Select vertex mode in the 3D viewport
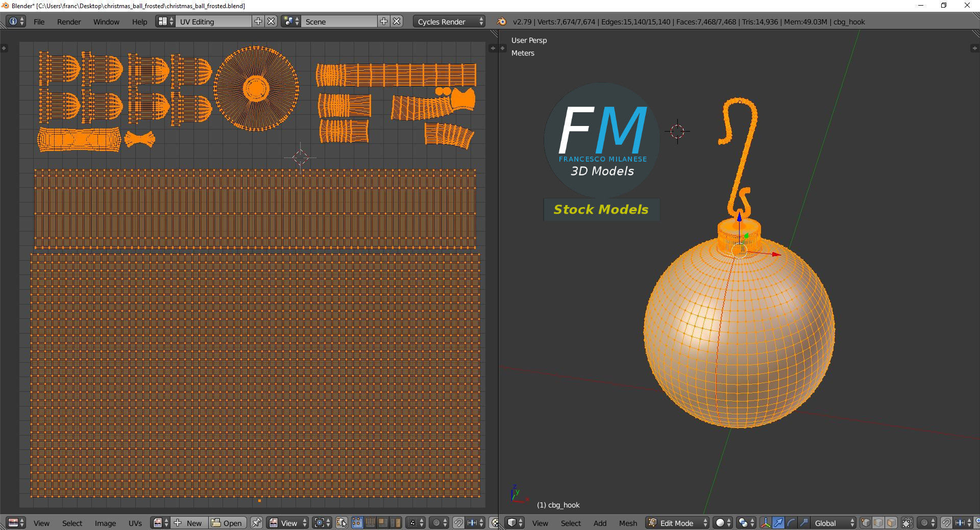 (x=866, y=523)
